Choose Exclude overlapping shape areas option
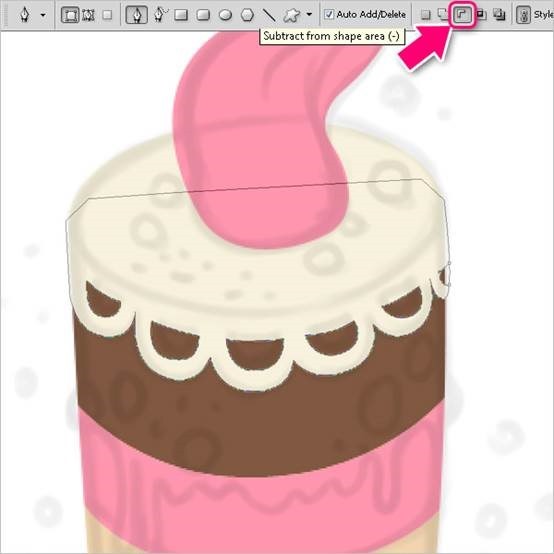Screen dimensions: 554x554 (499, 14)
